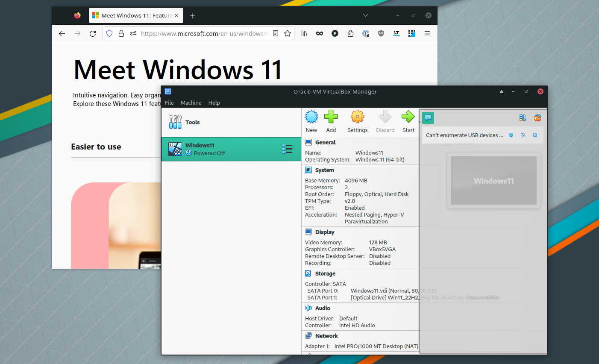599x364 pixels.
Task: Click Intel PRO/1000 MT Desktop adapter text
Action: click(x=376, y=346)
